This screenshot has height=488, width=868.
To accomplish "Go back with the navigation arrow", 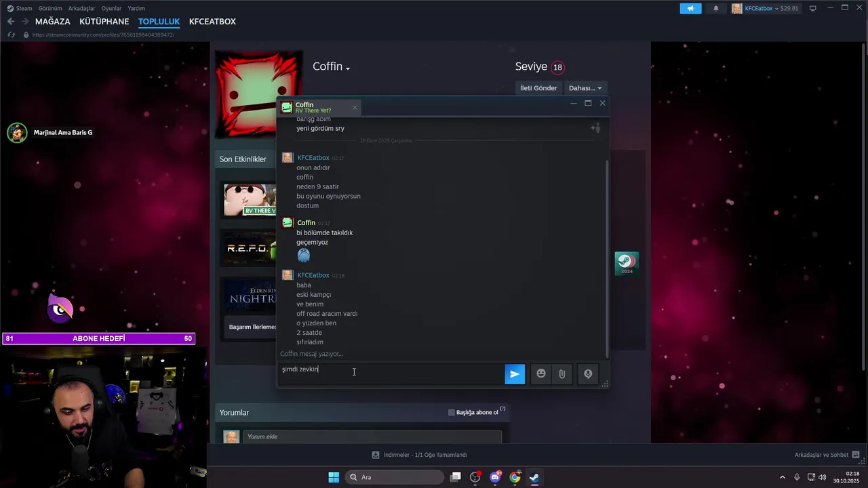I will click(x=11, y=22).
